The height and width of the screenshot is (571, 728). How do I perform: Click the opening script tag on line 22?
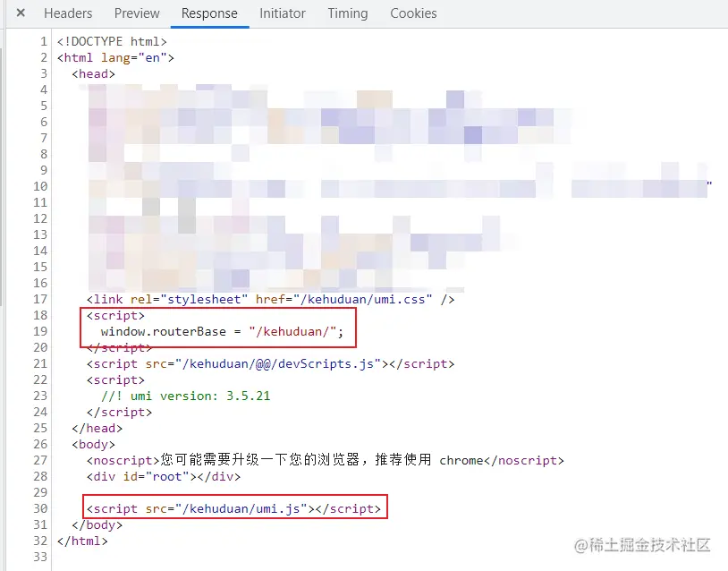coord(115,380)
